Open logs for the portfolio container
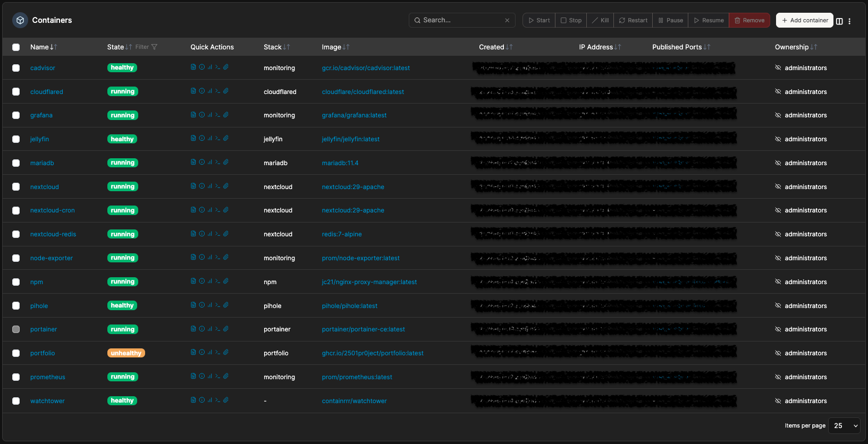Image resolution: width=868 pixels, height=444 pixels. [193, 353]
